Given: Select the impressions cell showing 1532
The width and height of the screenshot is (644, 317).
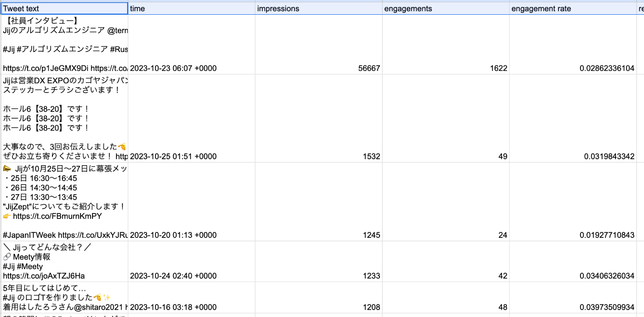Looking at the screenshot, I should click(x=319, y=118).
